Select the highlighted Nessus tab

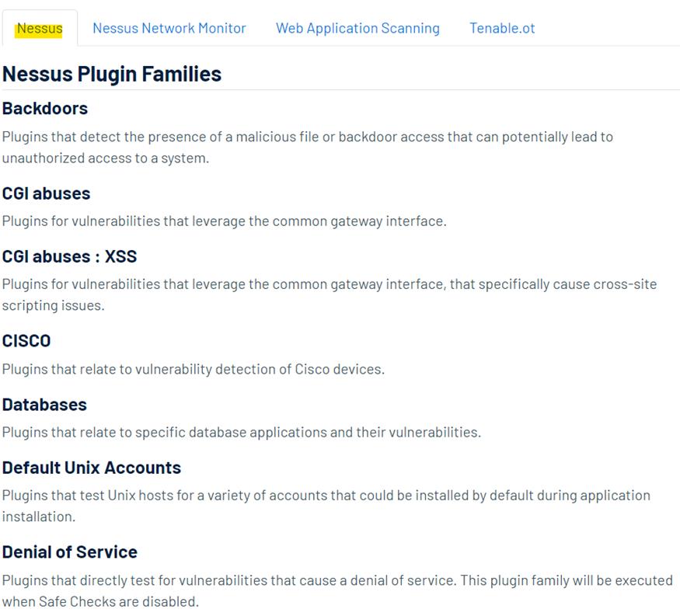point(40,29)
